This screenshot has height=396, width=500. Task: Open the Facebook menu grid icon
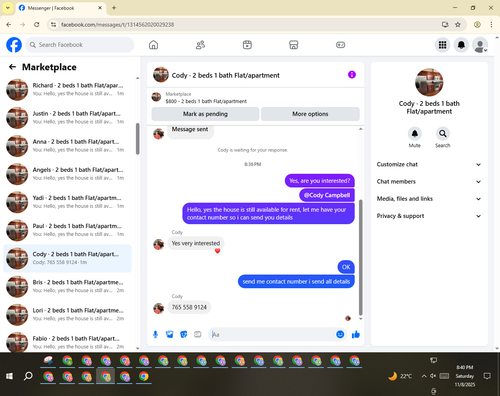[442, 45]
